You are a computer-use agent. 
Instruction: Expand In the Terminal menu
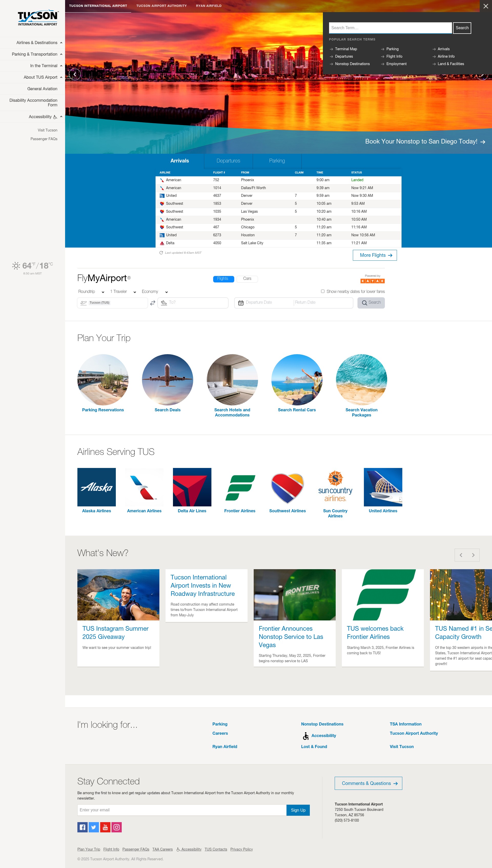point(61,66)
